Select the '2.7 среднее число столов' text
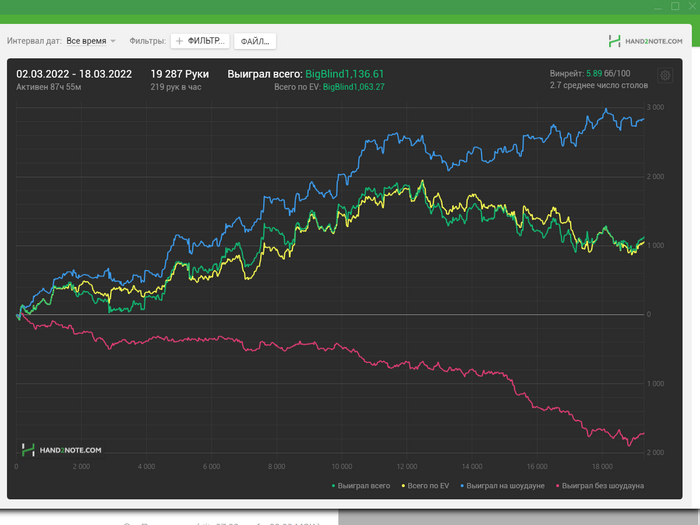The height and width of the screenshot is (525, 700). (x=599, y=85)
